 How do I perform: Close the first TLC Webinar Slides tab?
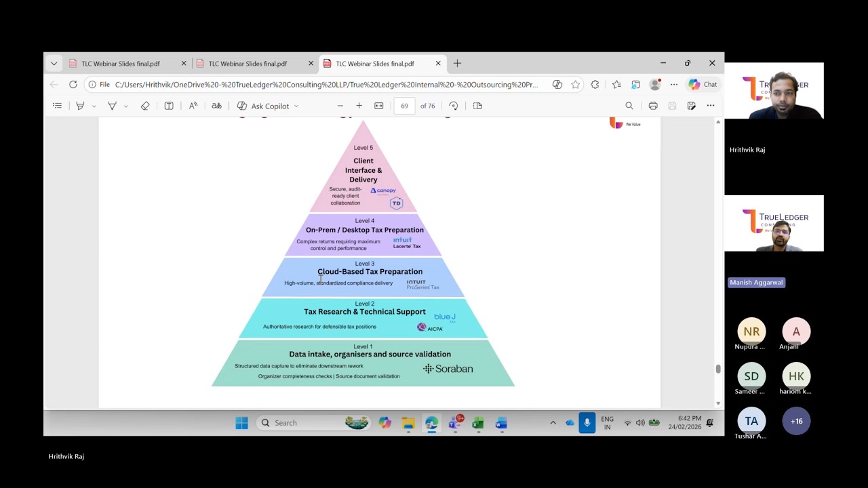(x=184, y=64)
